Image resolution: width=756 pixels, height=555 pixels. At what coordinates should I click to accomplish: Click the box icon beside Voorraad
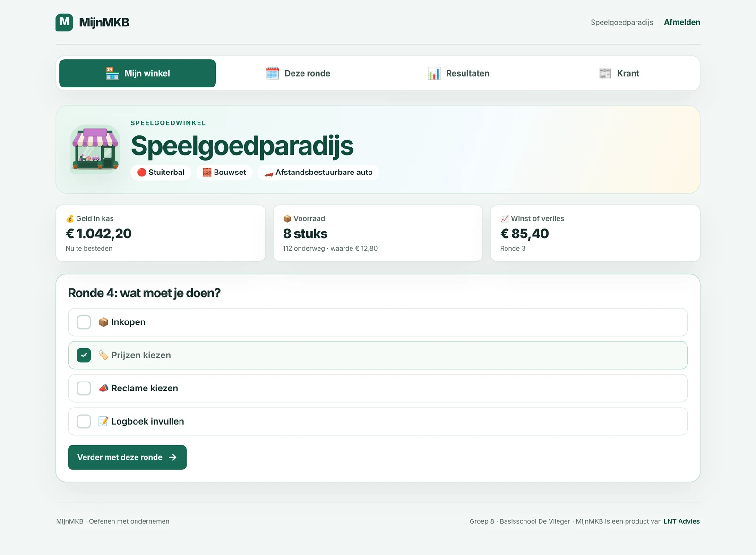(x=287, y=218)
